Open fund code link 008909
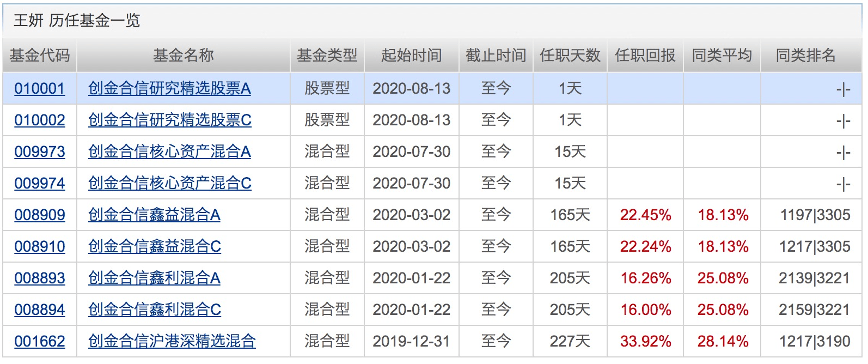The image size is (868, 364). pyautogui.click(x=40, y=215)
